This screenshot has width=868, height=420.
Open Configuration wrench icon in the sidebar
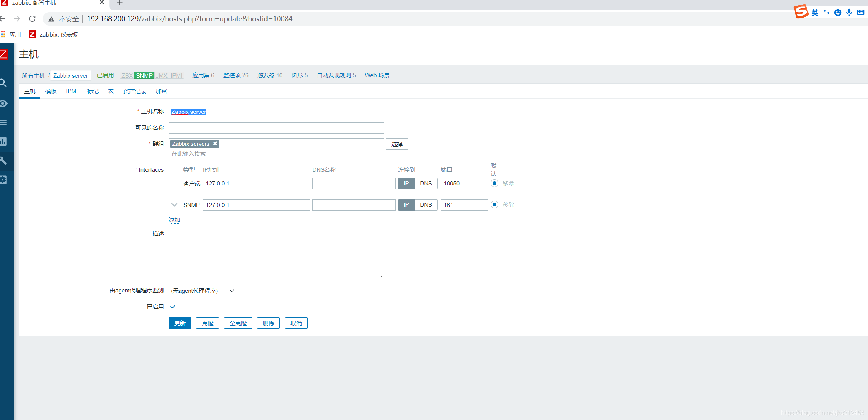[x=3, y=161]
